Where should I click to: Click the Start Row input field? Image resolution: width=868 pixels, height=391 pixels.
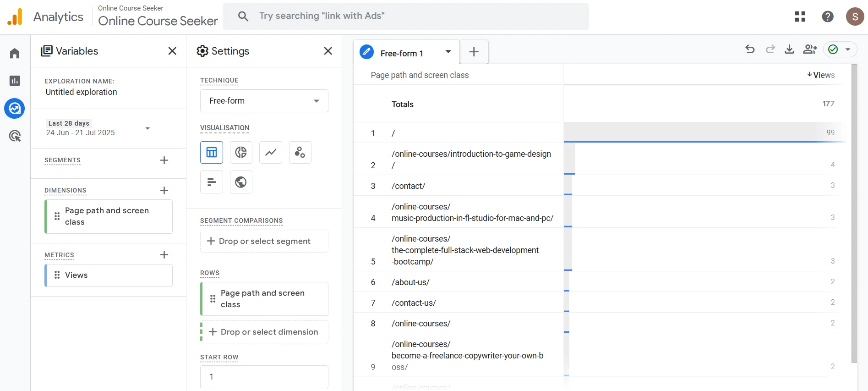tap(264, 377)
